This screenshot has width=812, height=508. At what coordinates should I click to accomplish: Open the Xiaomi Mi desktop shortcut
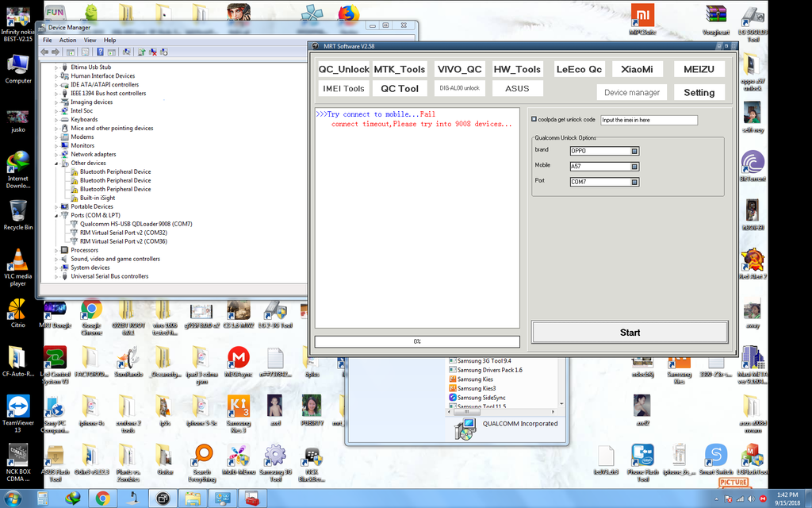(x=642, y=20)
